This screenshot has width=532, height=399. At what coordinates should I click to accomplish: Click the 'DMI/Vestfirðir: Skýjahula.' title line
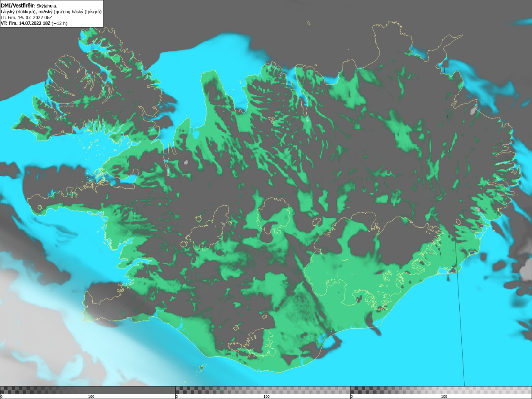point(29,5)
